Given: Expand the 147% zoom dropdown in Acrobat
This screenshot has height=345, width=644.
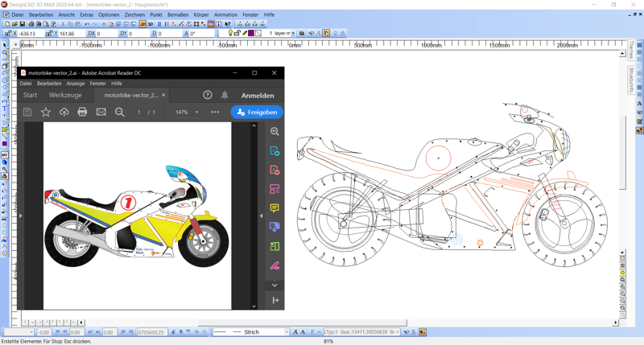Looking at the screenshot, I should (x=196, y=113).
